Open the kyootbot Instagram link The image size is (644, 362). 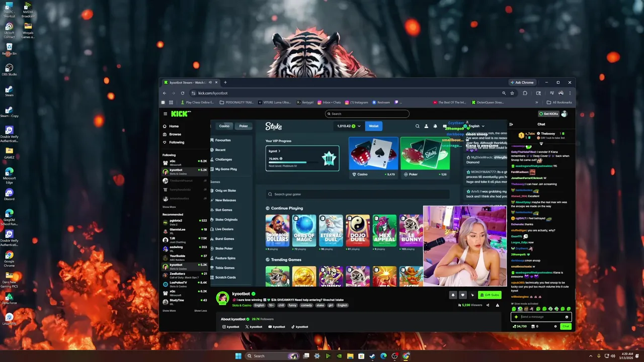(x=231, y=327)
